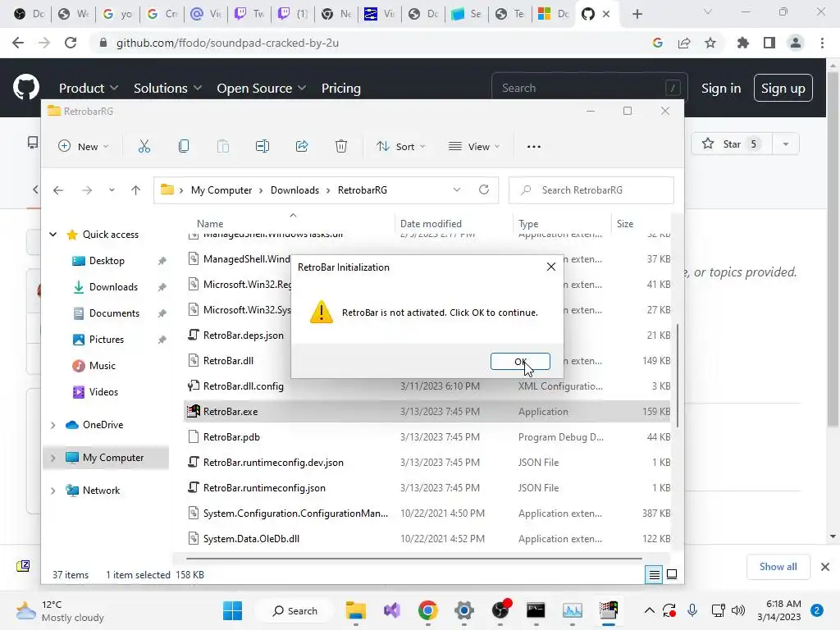Viewport: 840px width, 630px height.
Task: Open See more ellipsis in Explorer toolbar
Action: 533,146
